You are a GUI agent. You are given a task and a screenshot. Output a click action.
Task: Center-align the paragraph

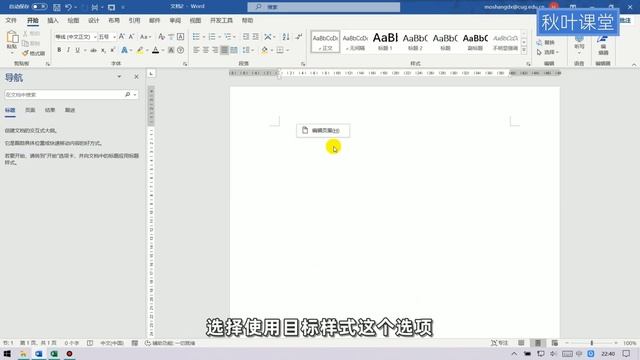[206, 50]
